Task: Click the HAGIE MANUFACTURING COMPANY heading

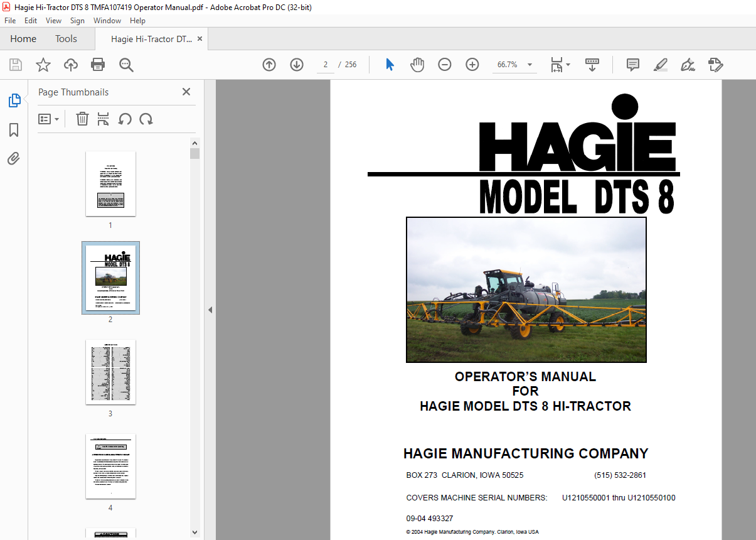Action: [526, 453]
